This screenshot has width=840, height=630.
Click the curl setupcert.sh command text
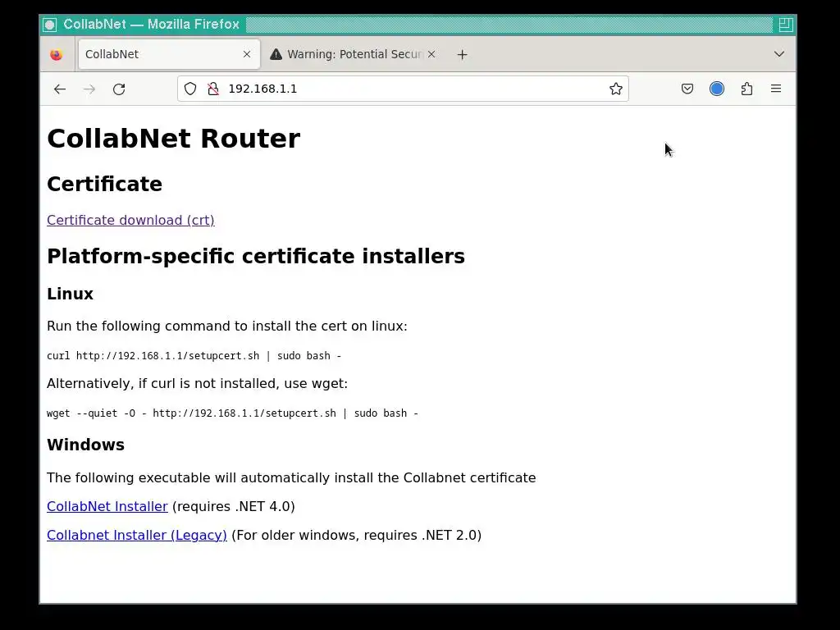(x=194, y=356)
